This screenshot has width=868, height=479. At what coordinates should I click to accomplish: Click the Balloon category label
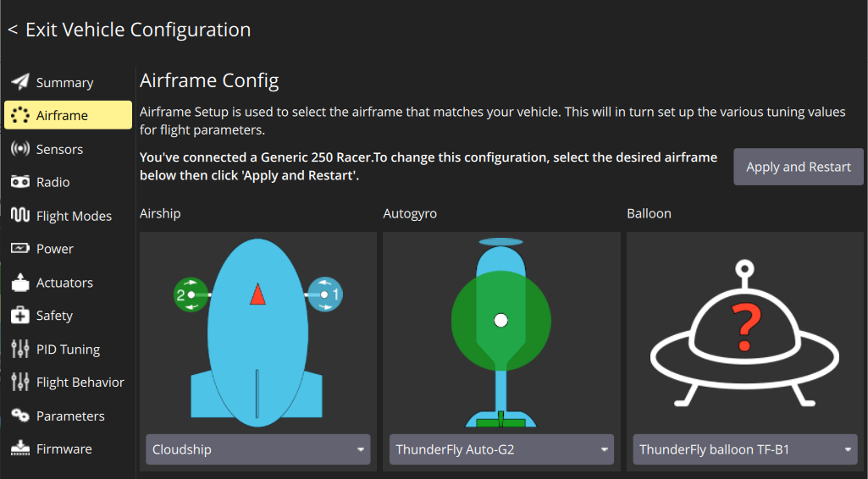click(x=649, y=213)
